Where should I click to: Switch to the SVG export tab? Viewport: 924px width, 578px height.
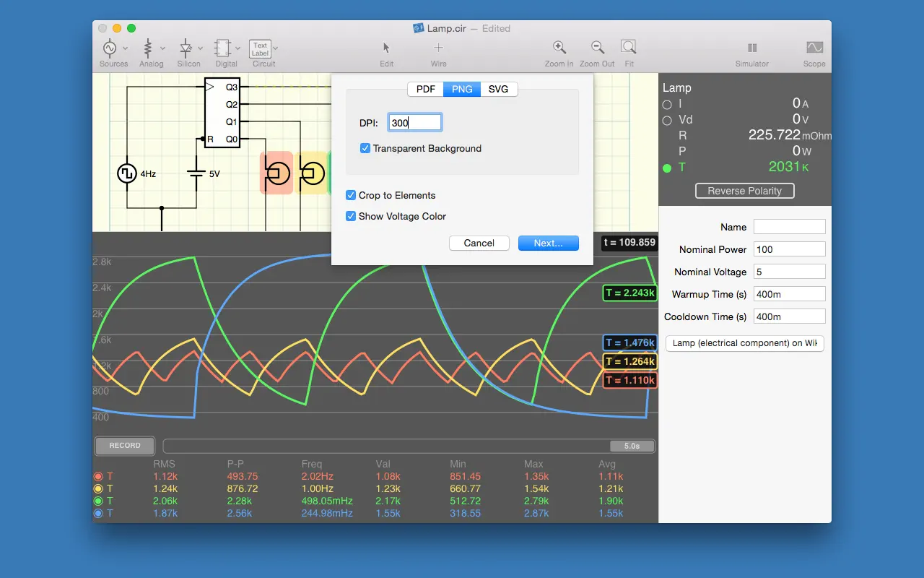[x=498, y=89]
